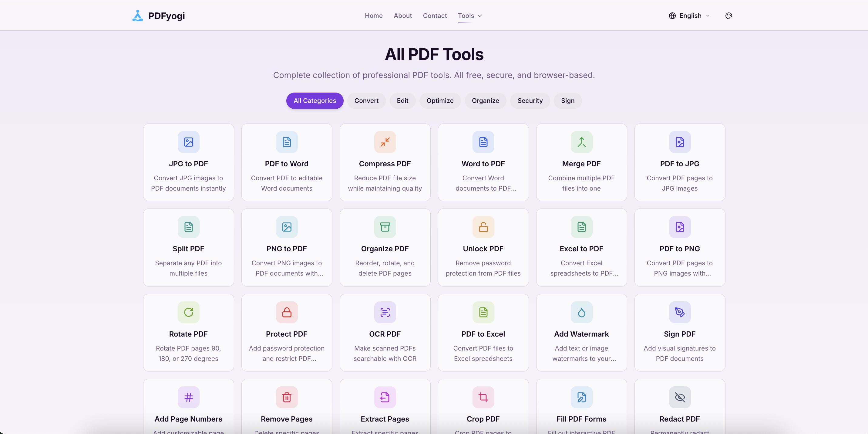Select the Security category filter
Viewport: 868px width, 434px height.
click(x=530, y=100)
